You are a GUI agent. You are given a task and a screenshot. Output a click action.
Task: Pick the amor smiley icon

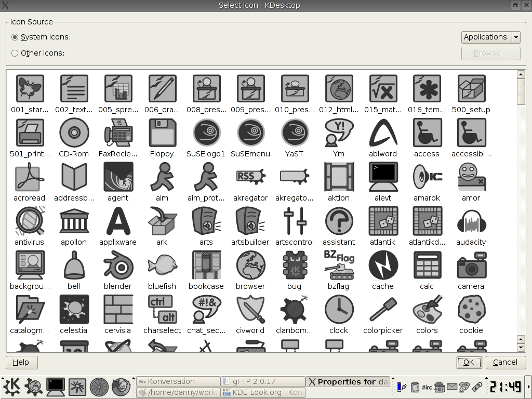(x=471, y=177)
